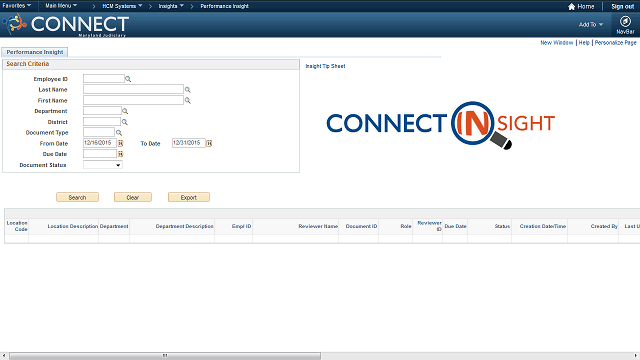Click the Department column header in results table

(114, 226)
